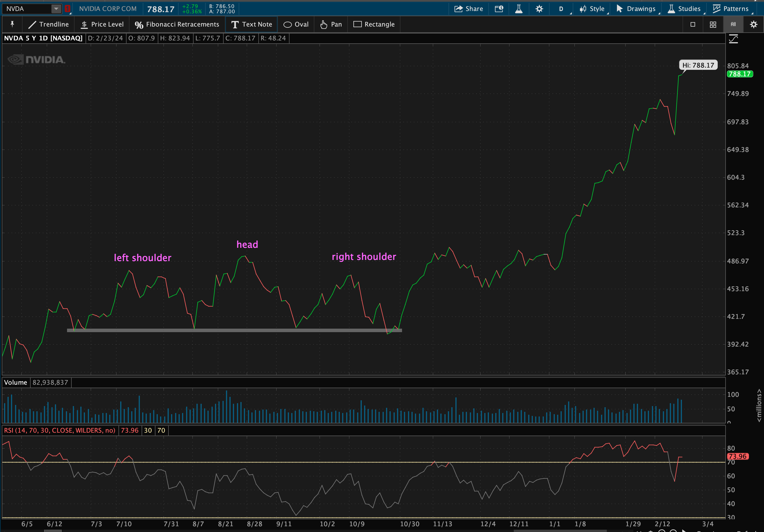The height and width of the screenshot is (532, 764).
Task: Open the Patterns menu
Action: pyautogui.click(x=731, y=9)
